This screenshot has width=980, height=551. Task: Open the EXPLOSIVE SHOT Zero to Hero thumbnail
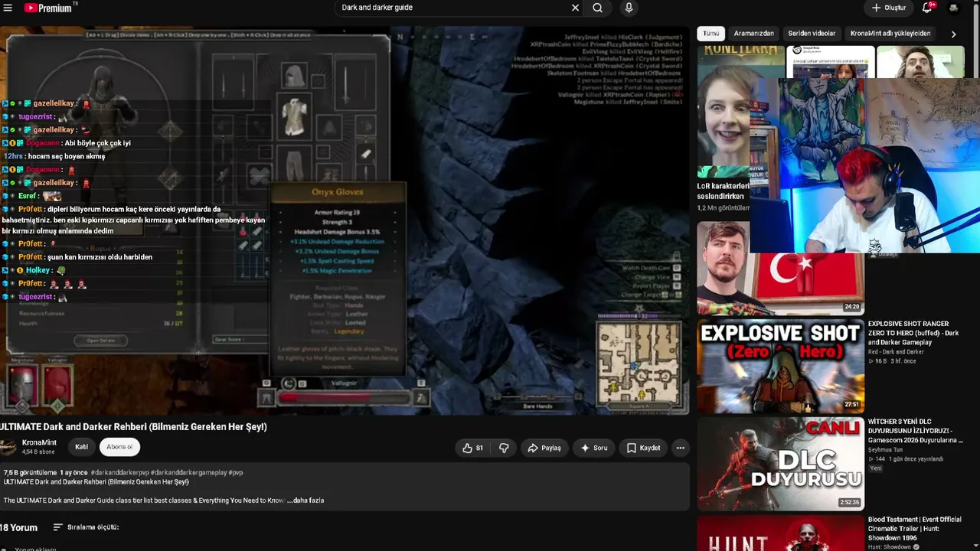[780, 366]
